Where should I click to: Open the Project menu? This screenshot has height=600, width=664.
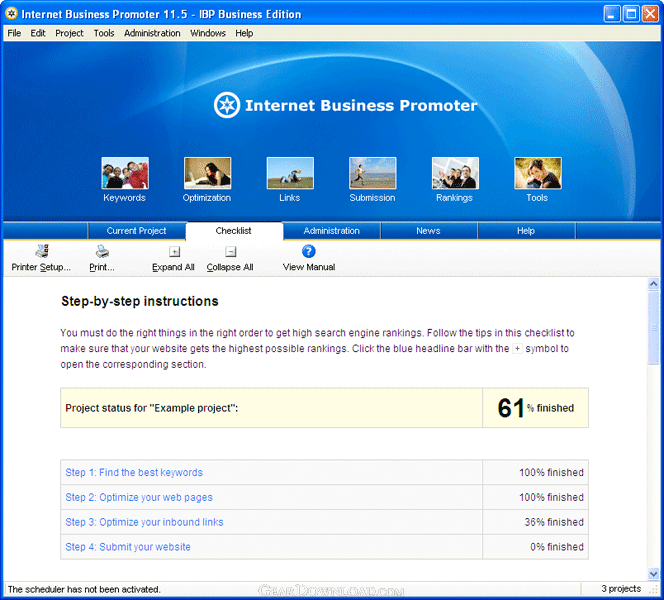(69, 33)
